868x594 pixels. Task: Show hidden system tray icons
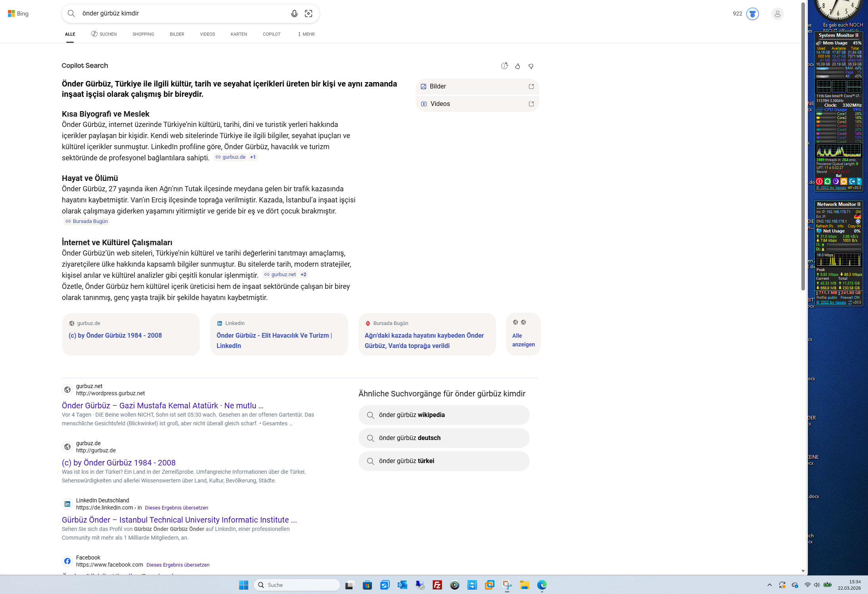click(x=770, y=585)
